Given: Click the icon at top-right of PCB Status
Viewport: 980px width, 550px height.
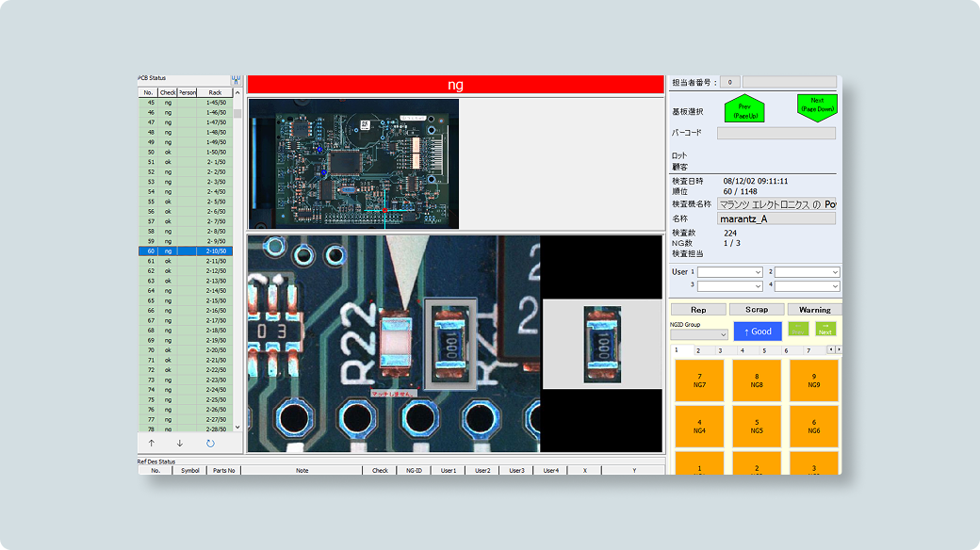Looking at the screenshot, I should coord(237,80).
